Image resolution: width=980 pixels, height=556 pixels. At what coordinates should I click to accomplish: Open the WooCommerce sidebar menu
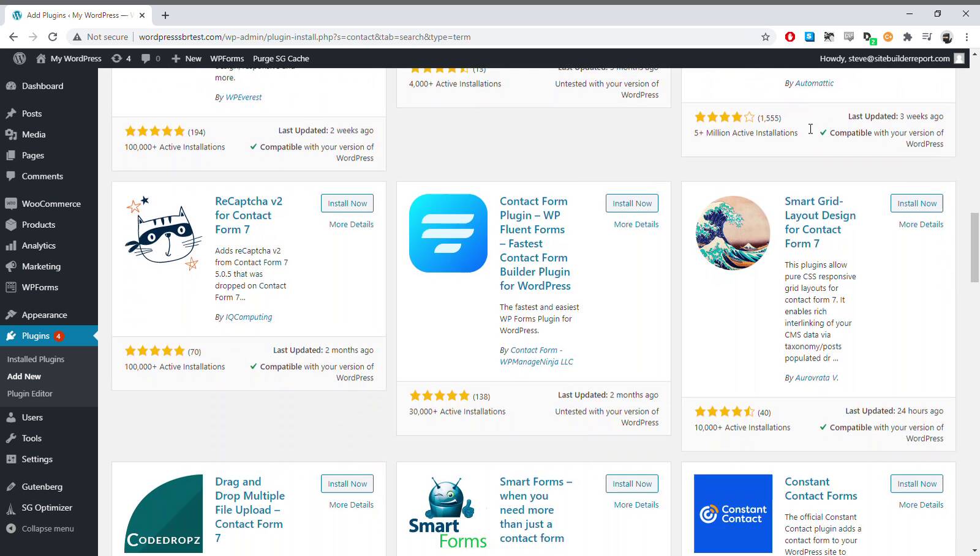(51, 204)
